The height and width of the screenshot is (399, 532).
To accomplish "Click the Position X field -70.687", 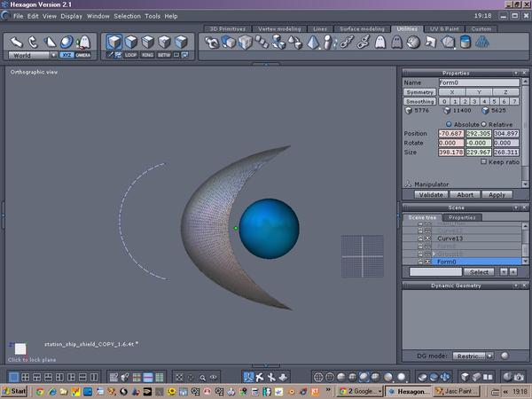I will (451, 133).
